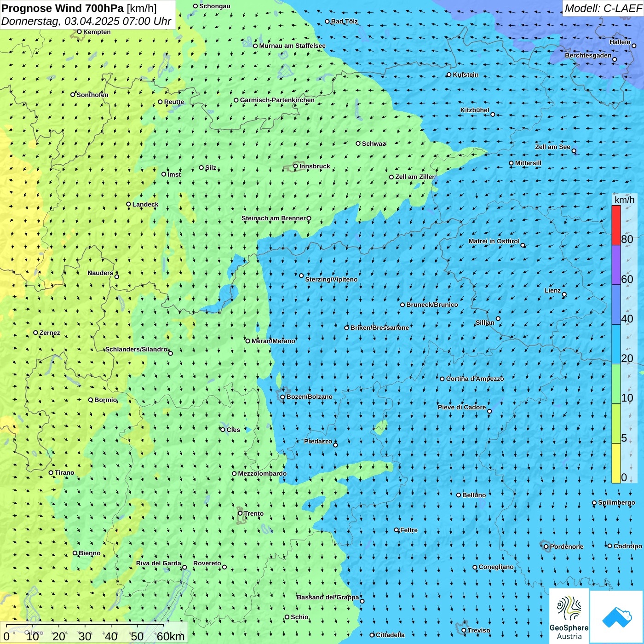Screen dimensions: 644x644
Task: Click the purple 60–80 legend segment
Action: click(x=616, y=264)
